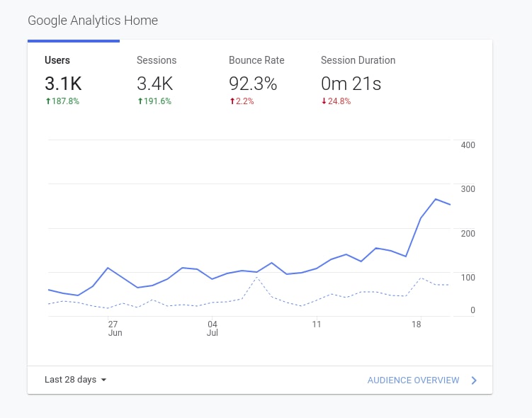Click the 100 y-axis label
Screen dimensions: 532x418
[x=468, y=277]
